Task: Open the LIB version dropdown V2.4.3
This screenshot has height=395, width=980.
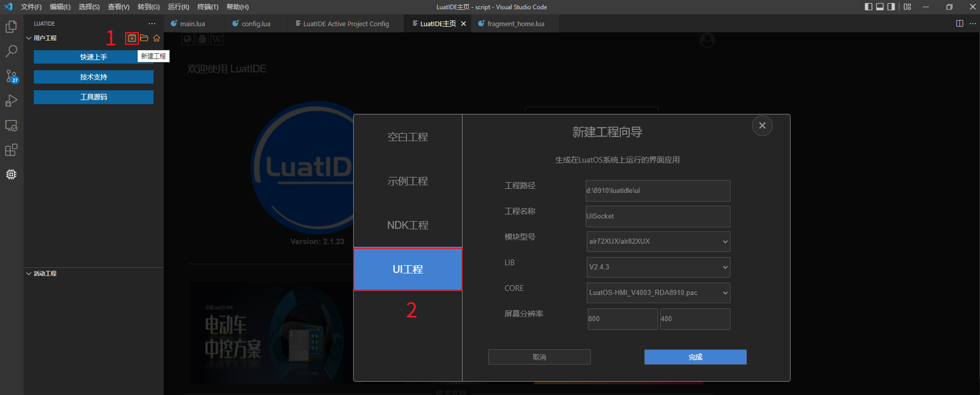Action: point(658,267)
